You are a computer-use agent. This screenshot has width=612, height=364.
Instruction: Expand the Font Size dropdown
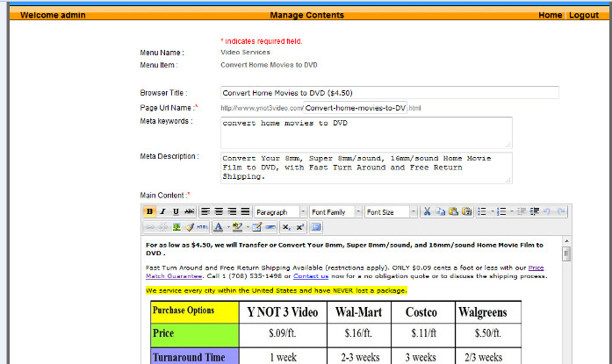pyautogui.click(x=390, y=211)
